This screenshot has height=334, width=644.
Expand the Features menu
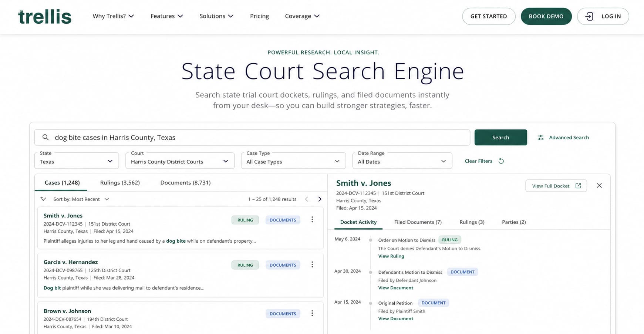[x=166, y=16]
